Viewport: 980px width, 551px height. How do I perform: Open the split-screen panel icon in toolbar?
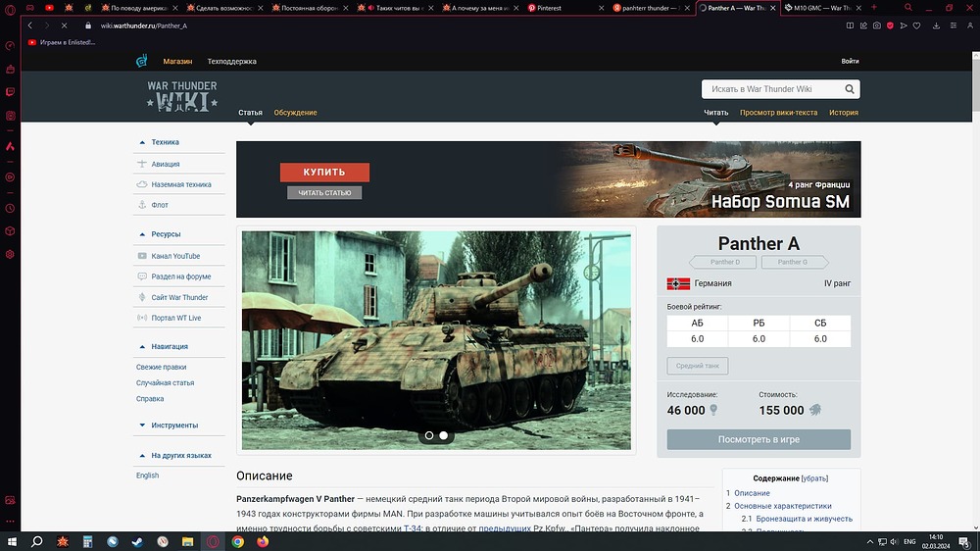pyautogui.click(x=850, y=25)
